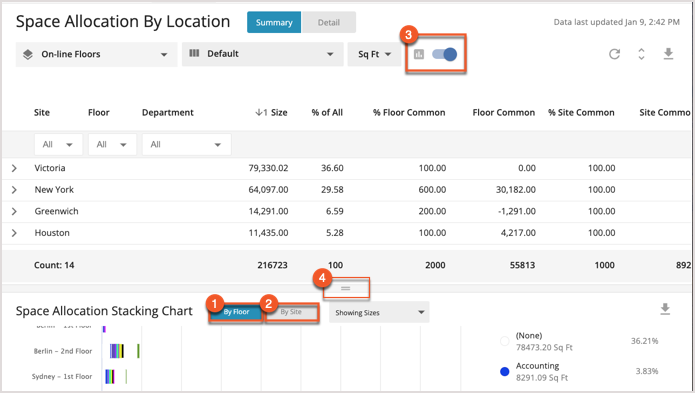The height and width of the screenshot is (393, 695).
Task: Sort by the Department column header
Action: pos(168,113)
